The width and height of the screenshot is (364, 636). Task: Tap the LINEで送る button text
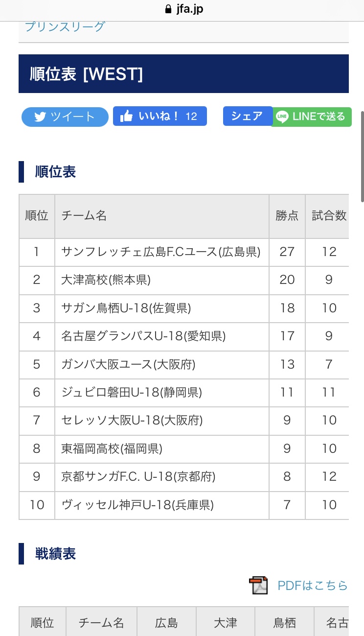click(318, 117)
